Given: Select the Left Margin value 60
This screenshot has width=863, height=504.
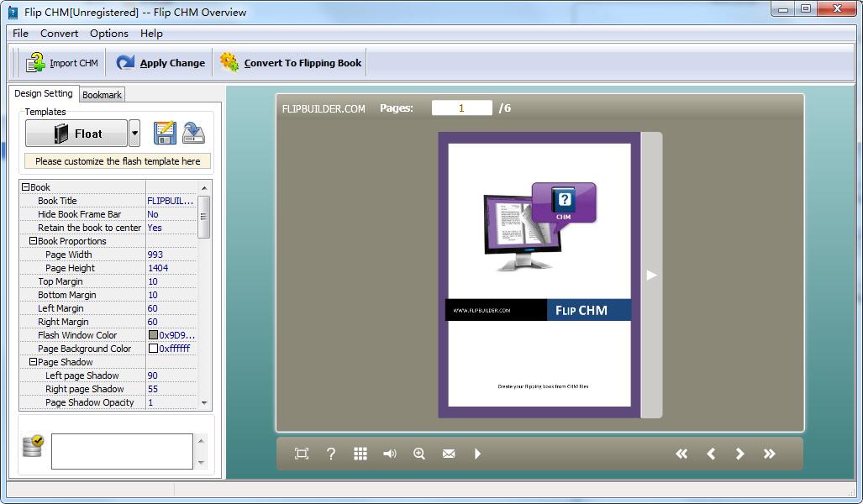Looking at the screenshot, I should pos(171,308).
